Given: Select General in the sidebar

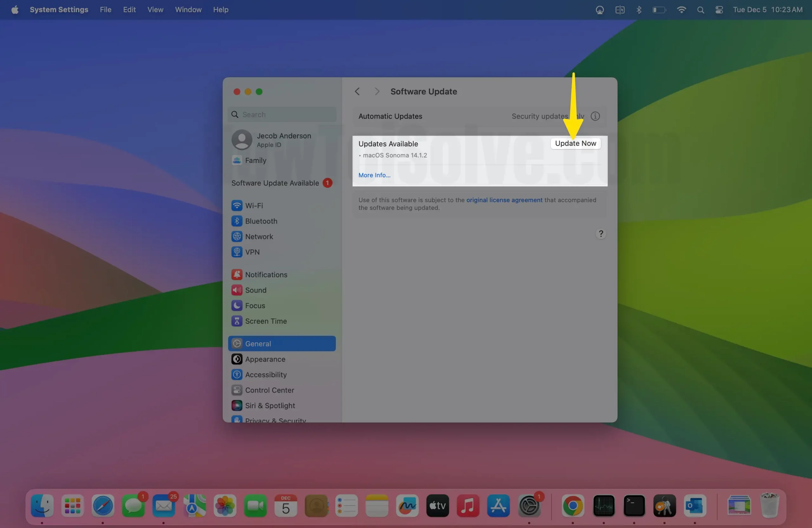Looking at the screenshot, I should click(x=282, y=343).
